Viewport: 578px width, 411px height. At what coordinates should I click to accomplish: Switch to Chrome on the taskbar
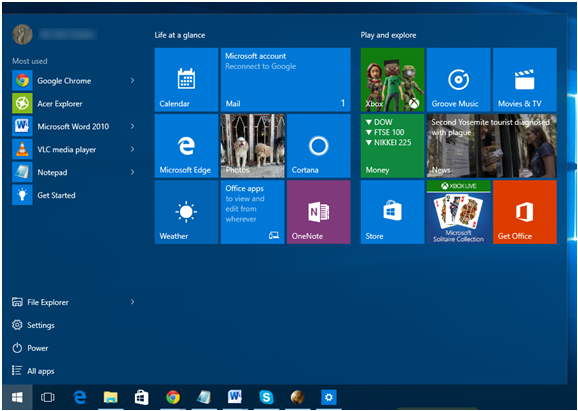173,397
